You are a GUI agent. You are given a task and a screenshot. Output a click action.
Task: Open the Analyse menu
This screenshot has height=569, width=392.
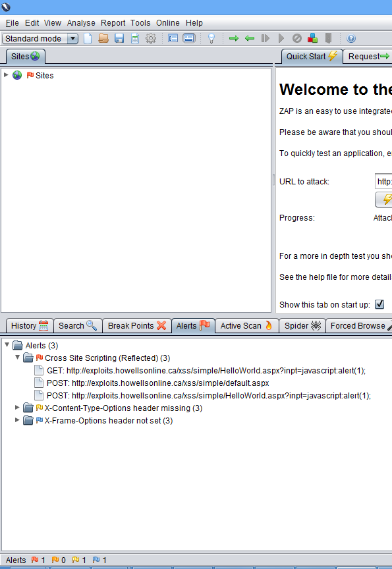click(81, 23)
